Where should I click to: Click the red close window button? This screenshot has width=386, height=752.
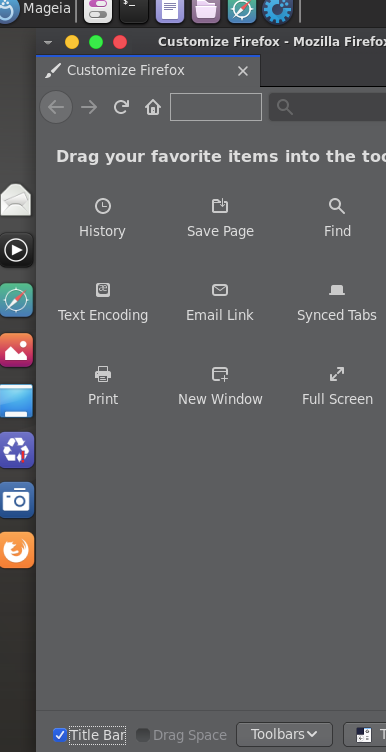[120, 42]
